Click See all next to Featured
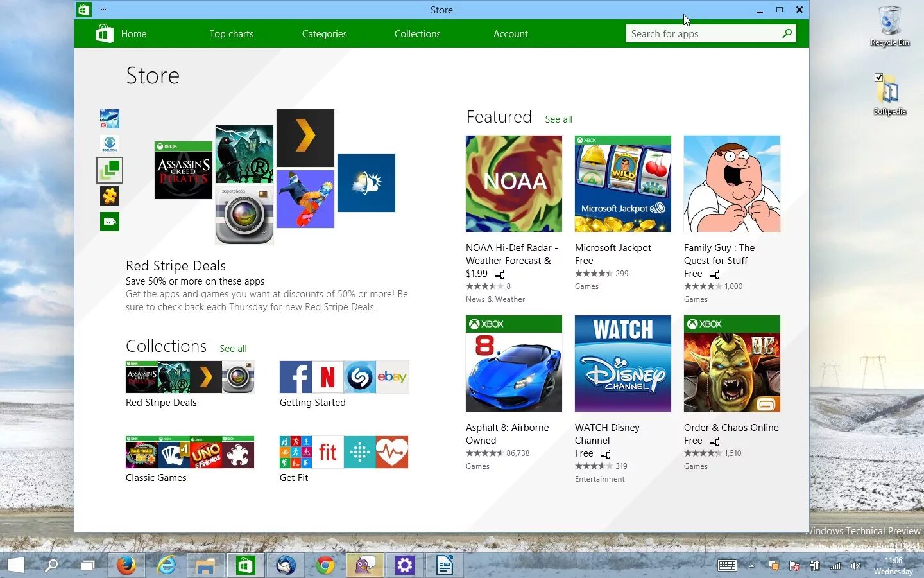This screenshot has width=924, height=578. tap(558, 119)
